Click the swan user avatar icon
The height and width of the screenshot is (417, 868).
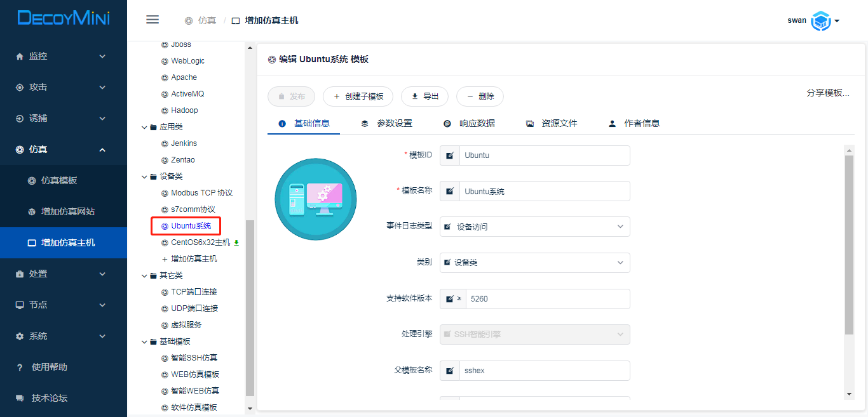pyautogui.click(x=821, y=21)
